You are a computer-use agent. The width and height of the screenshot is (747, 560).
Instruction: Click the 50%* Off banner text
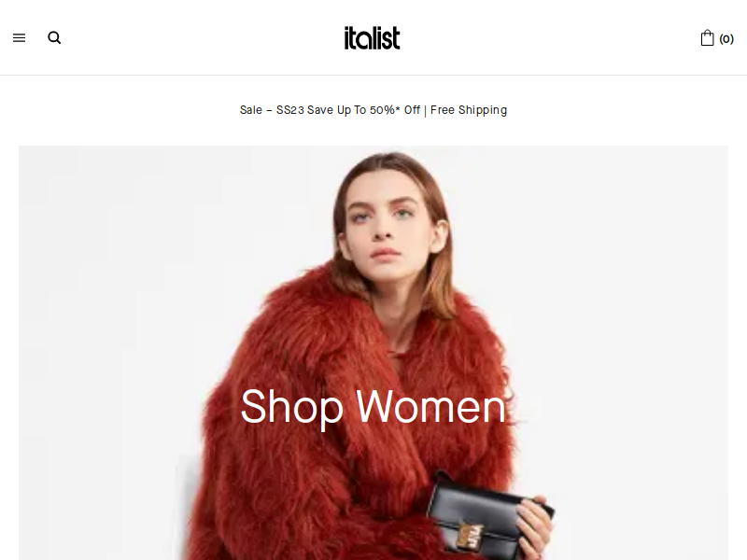(x=395, y=110)
